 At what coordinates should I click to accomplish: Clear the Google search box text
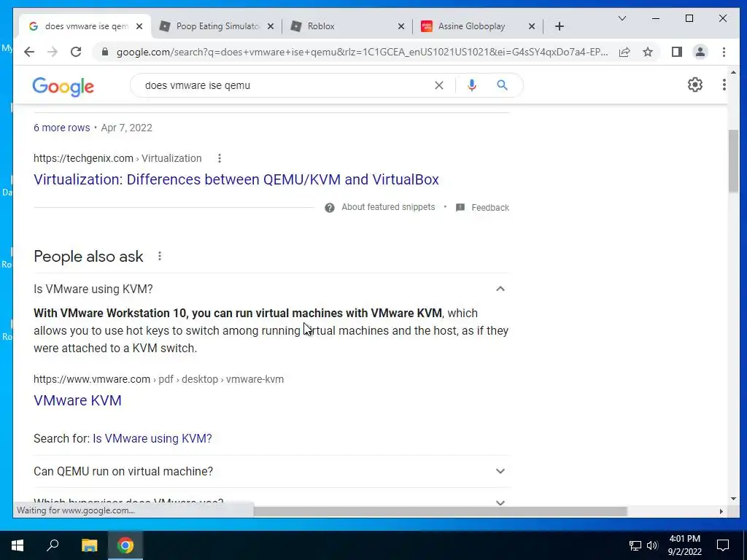[x=438, y=85]
